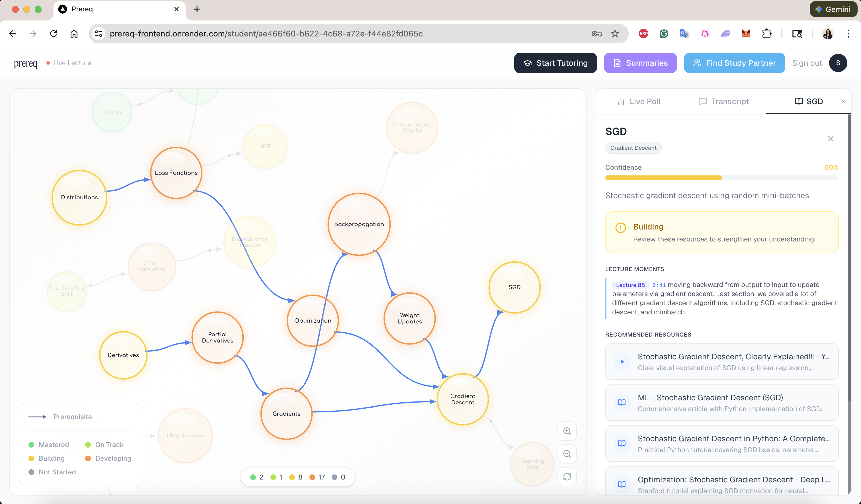Click the Lecture 88 moment tag
This screenshot has height=504, width=861.
pyautogui.click(x=630, y=285)
